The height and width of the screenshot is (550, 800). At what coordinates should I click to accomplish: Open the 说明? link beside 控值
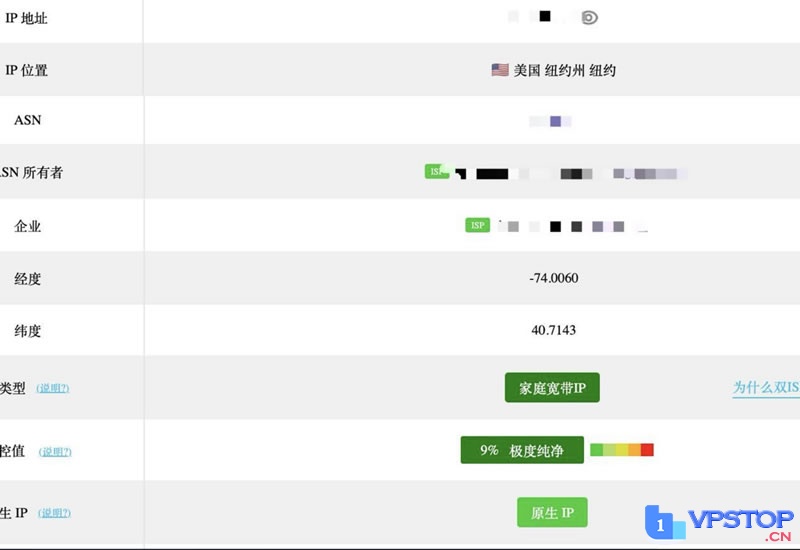click(x=55, y=452)
